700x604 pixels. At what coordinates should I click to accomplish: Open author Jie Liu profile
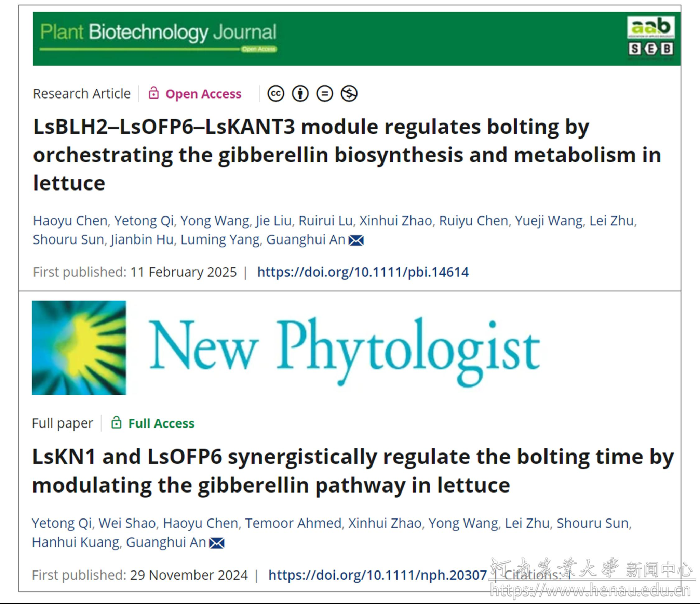click(273, 221)
